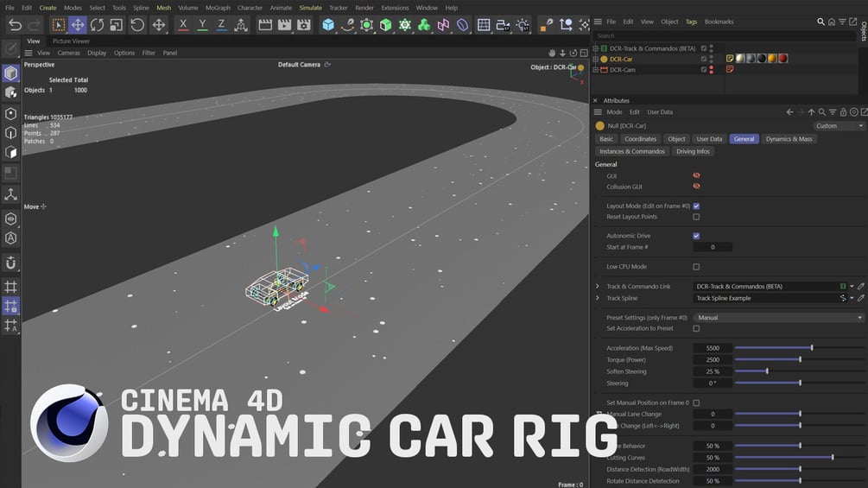Lock the Attributes panel with padlock icon

pos(843,112)
